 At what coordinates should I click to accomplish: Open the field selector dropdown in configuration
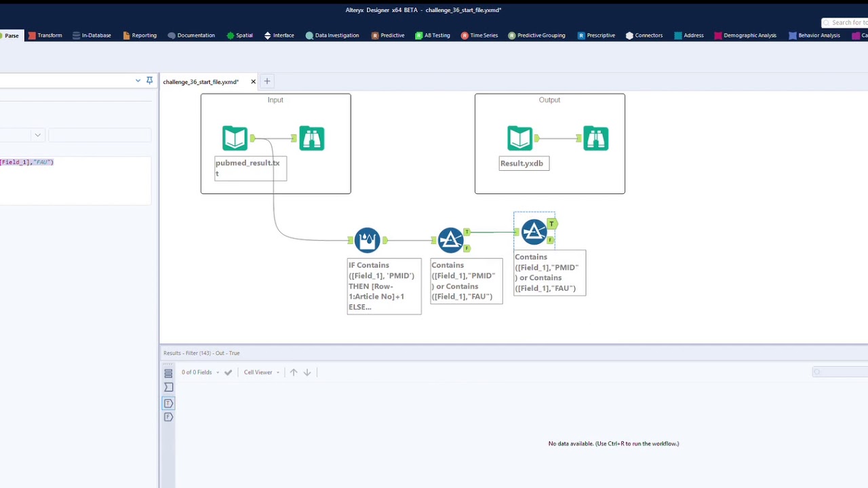[x=37, y=135]
